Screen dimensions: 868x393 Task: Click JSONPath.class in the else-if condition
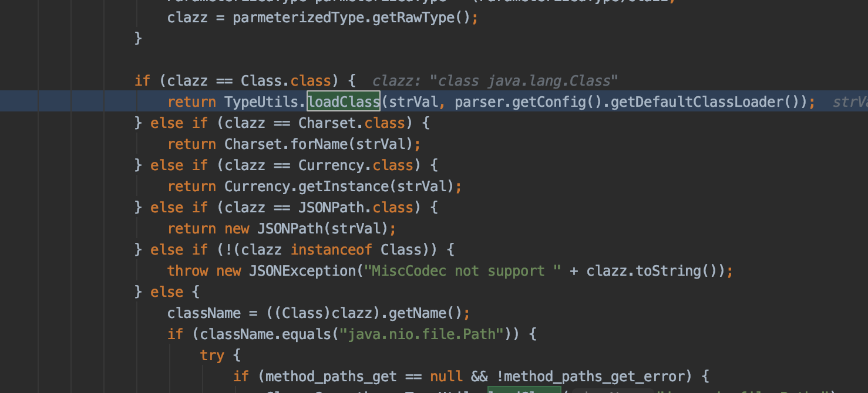tap(356, 208)
